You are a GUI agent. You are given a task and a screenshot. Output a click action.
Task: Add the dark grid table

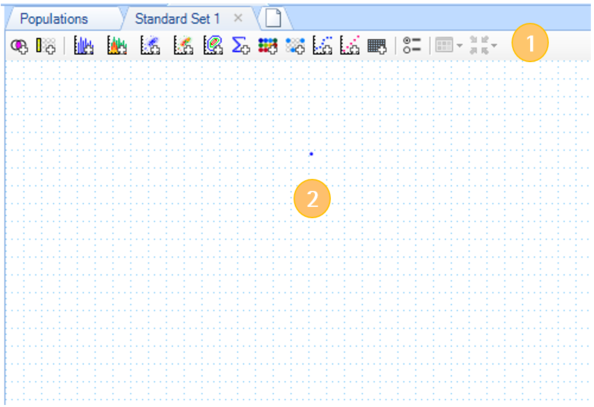[377, 46]
